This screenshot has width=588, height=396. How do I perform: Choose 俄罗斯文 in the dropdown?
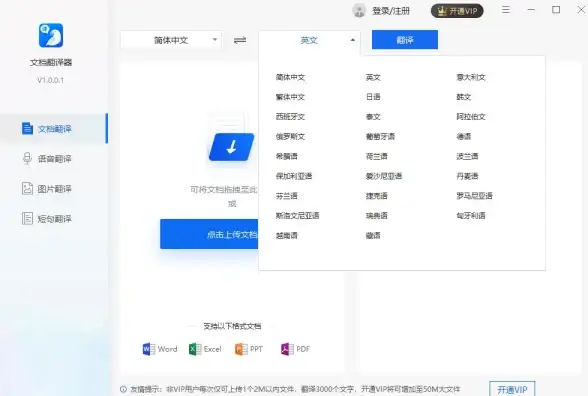(x=290, y=136)
